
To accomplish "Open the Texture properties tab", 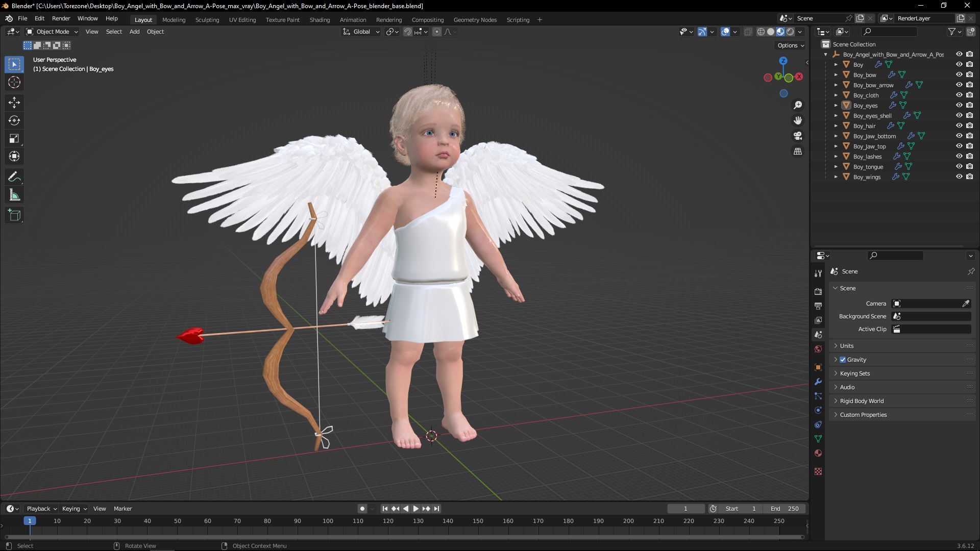I will pyautogui.click(x=818, y=471).
